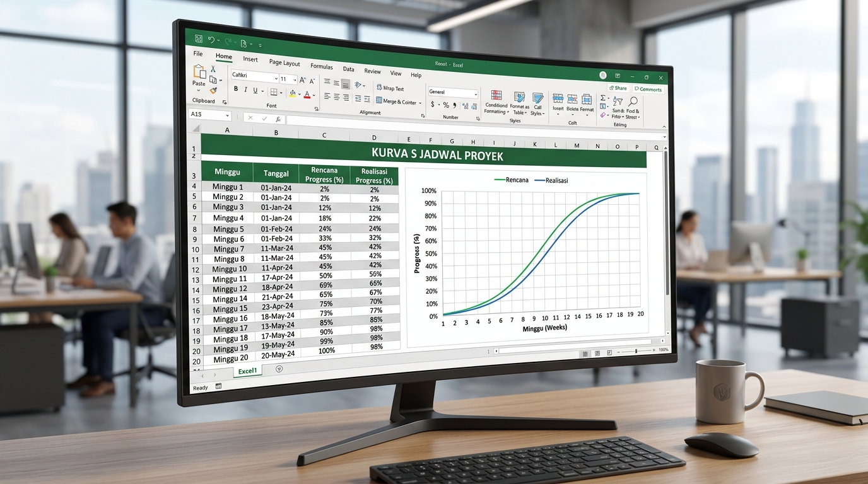This screenshot has height=484, width=868.
Task: Save the workbook using the floppy disk icon
Action: [x=199, y=38]
